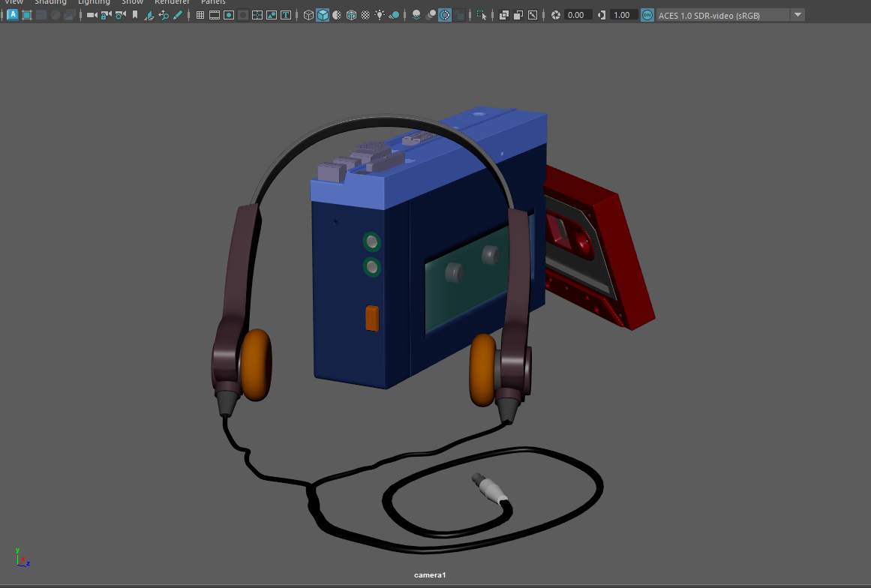Open the Panels menu
Image resolution: width=871 pixels, height=588 pixels.
[x=213, y=2]
